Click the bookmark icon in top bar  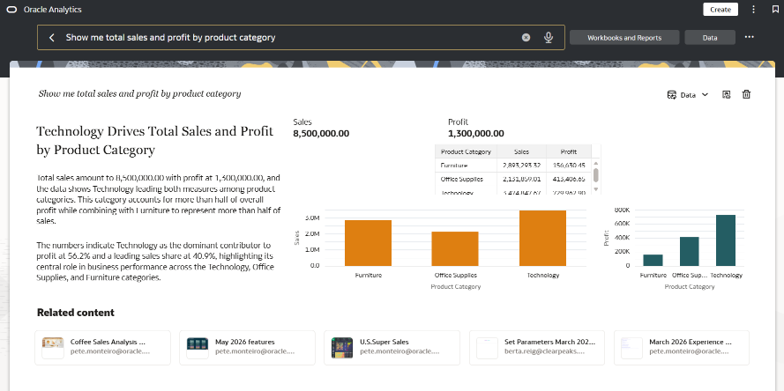pyautogui.click(x=775, y=10)
